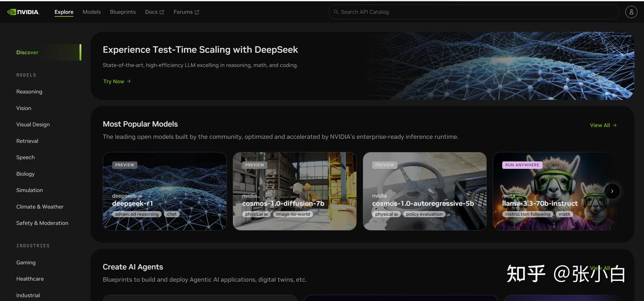Open the deepseek-r1 model card
This screenshot has width=644, height=301.
(165, 191)
